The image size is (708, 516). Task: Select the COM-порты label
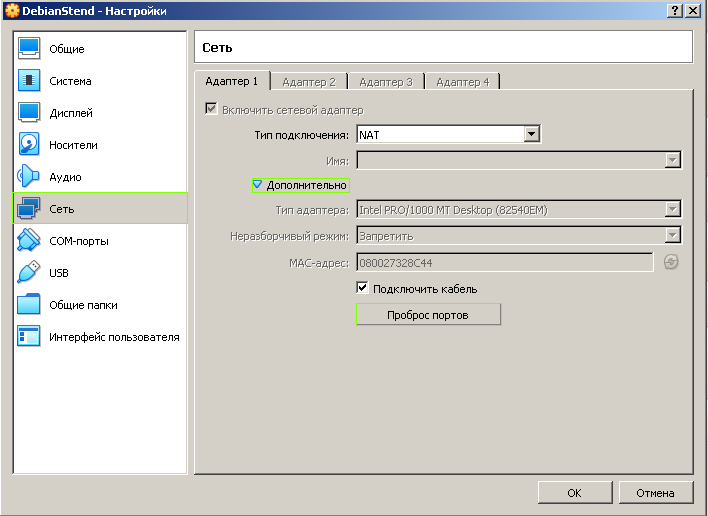[x=79, y=242]
